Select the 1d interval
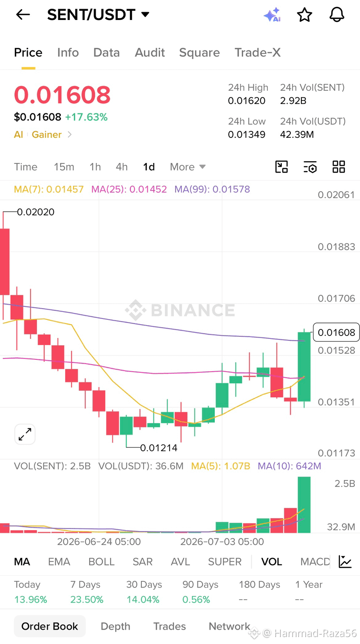This screenshot has height=644, width=360. coord(149,167)
